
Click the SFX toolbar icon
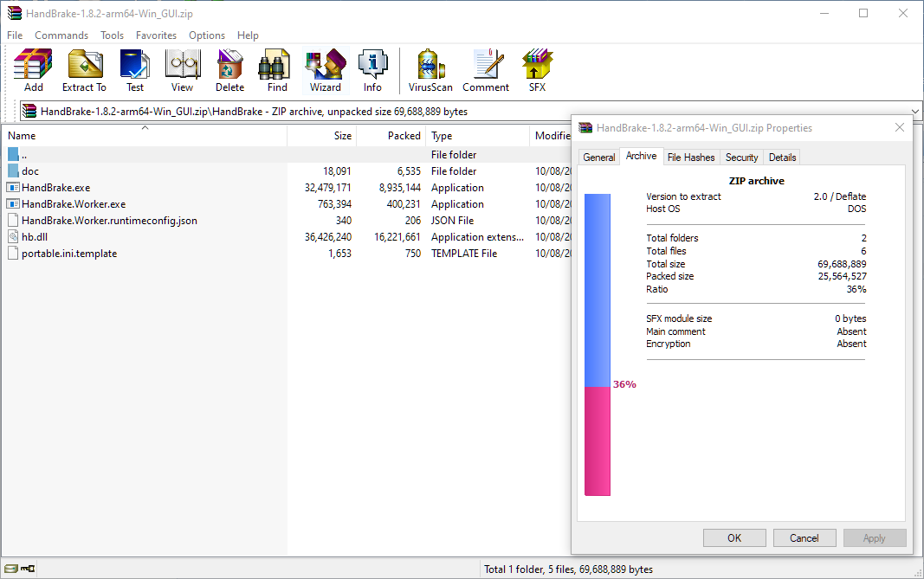click(x=537, y=70)
